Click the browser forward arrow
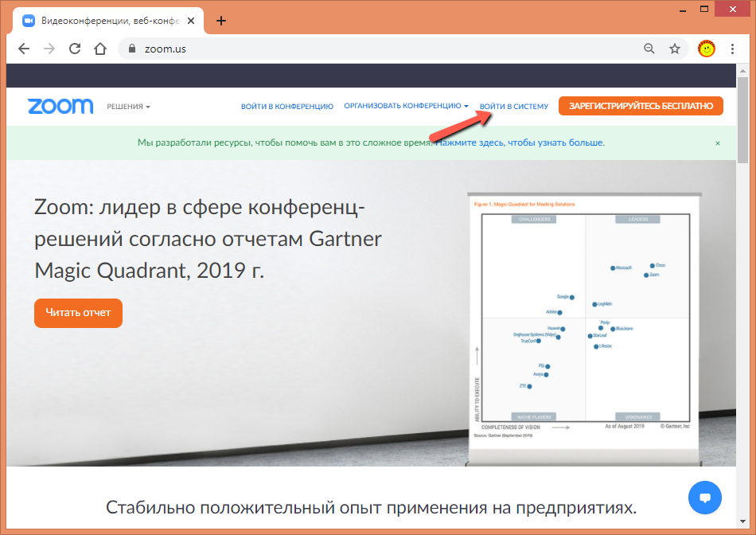Image resolution: width=756 pixels, height=535 pixels. (x=49, y=49)
